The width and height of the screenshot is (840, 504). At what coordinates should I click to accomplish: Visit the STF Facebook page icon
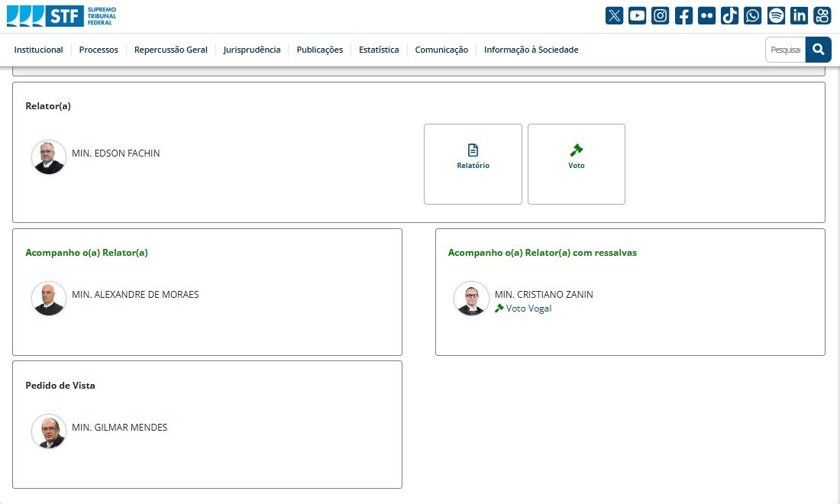pyautogui.click(x=683, y=15)
